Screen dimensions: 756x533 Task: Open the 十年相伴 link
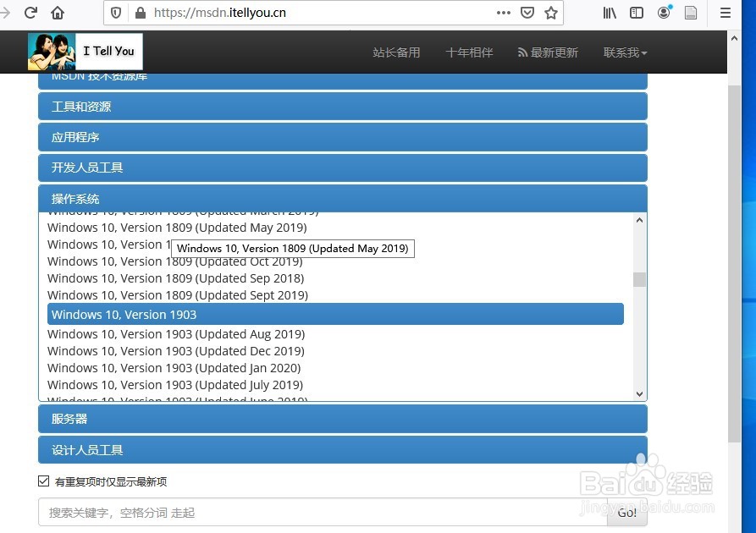(469, 52)
